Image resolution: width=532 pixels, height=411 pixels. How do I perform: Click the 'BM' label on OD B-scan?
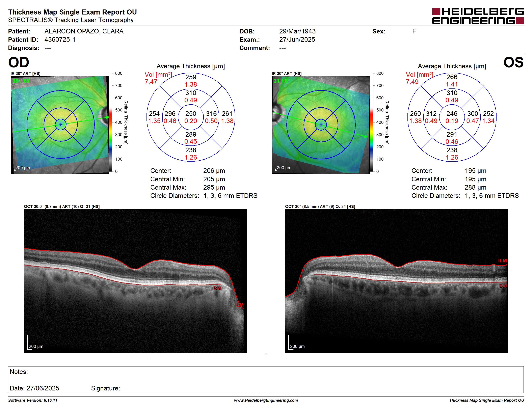[x=217, y=288]
